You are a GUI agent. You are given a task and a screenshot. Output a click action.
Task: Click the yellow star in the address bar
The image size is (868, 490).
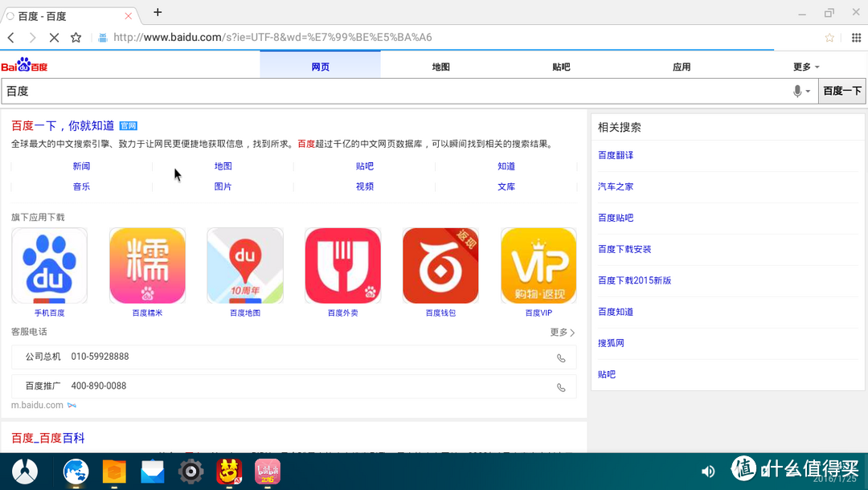click(x=829, y=38)
